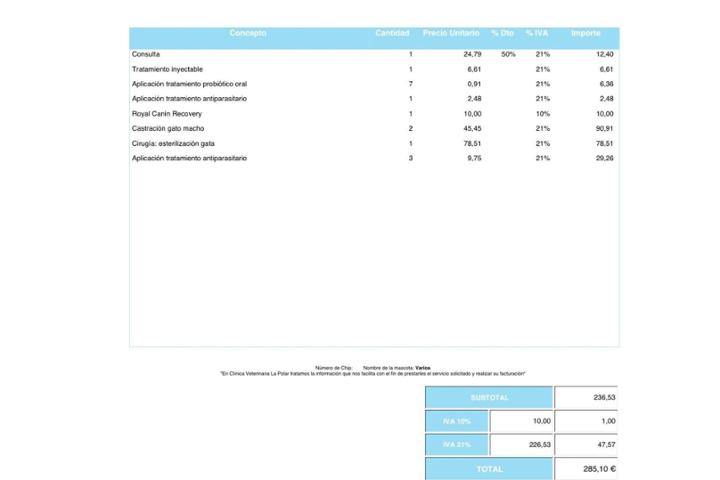Click the Precio Unitario column header
Viewport: 720px width, 480px height.
pyautogui.click(x=451, y=34)
